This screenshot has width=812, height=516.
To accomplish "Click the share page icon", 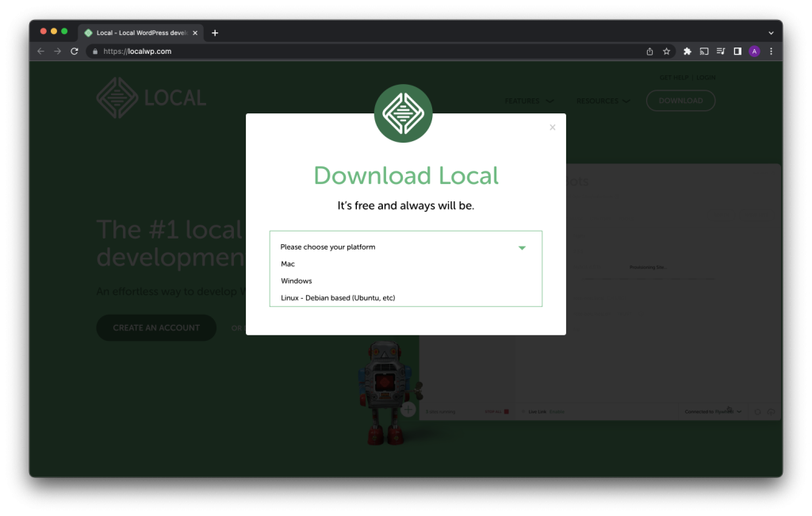I will click(649, 52).
